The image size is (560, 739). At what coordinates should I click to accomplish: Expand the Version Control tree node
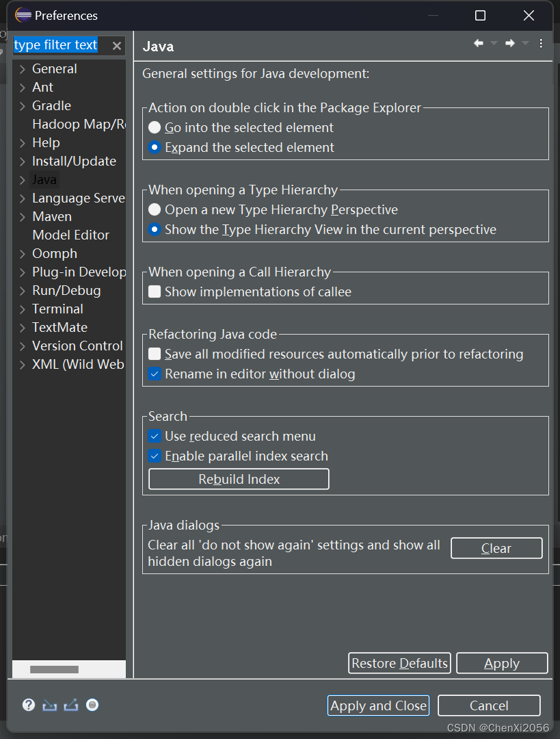(x=22, y=346)
